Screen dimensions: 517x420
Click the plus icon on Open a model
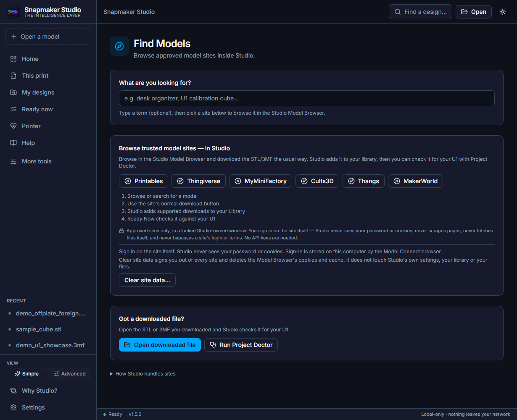14,37
